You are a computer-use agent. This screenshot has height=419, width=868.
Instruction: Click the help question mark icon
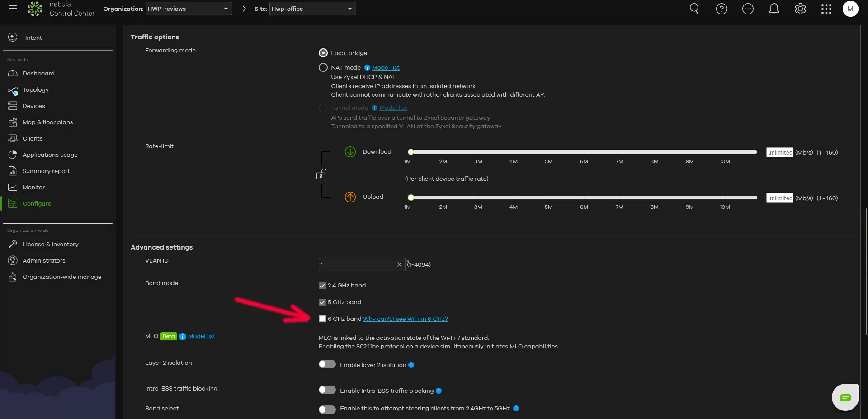pos(722,9)
